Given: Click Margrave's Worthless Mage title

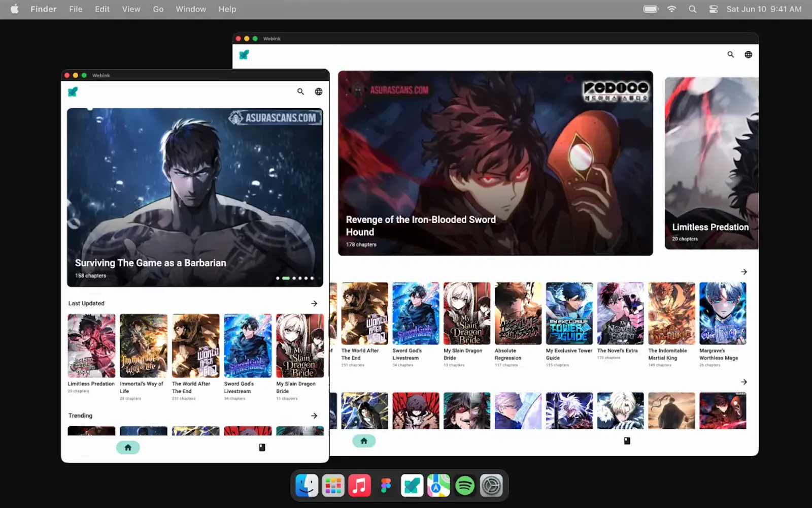Looking at the screenshot, I should [719, 354].
